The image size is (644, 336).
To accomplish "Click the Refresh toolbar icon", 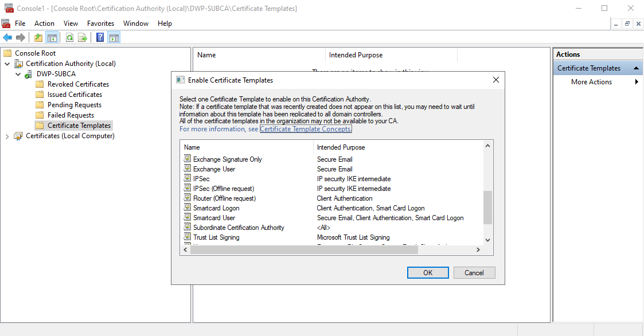I will point(69,38).
